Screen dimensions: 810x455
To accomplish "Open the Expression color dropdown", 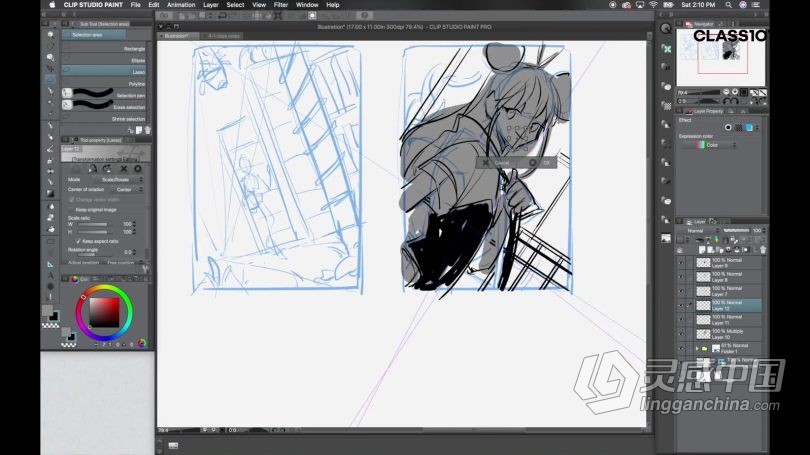I will click(709, 145).
